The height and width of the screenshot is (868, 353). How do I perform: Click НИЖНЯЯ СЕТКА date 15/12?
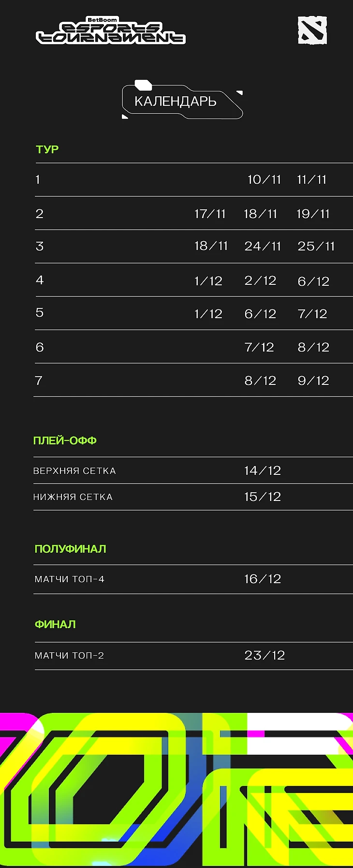click(263, 497)
